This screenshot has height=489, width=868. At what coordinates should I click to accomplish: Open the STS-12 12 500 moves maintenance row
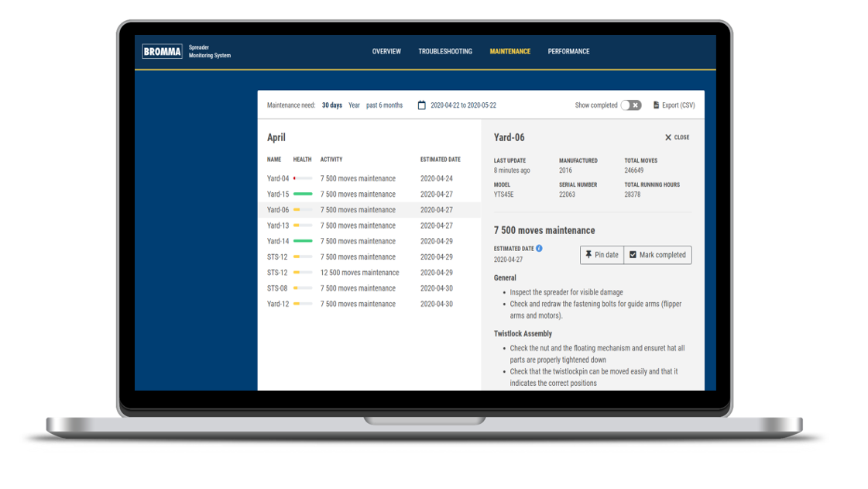click(359, 273)
